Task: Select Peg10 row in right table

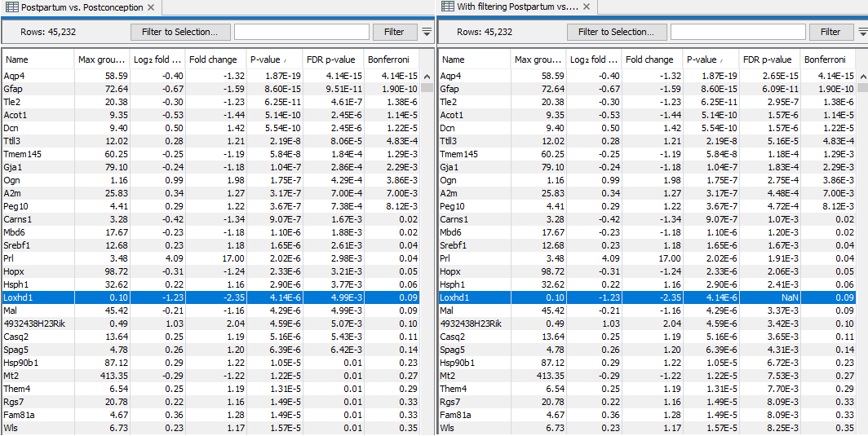Action: [x=647, y=206]
